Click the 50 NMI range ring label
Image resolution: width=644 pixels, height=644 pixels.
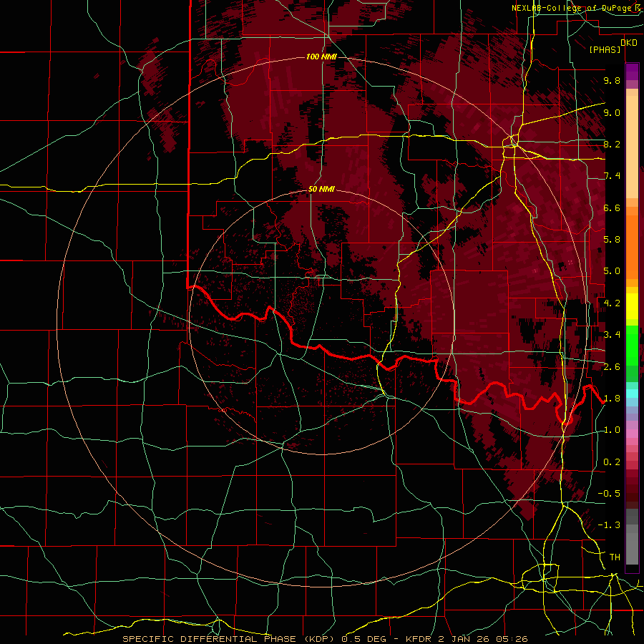tap(321, 190)
